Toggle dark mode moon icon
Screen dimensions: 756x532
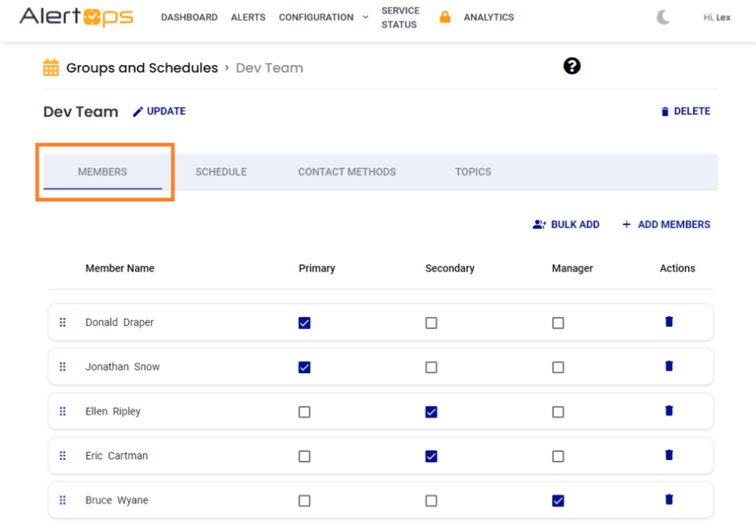[x=663, y=17]
